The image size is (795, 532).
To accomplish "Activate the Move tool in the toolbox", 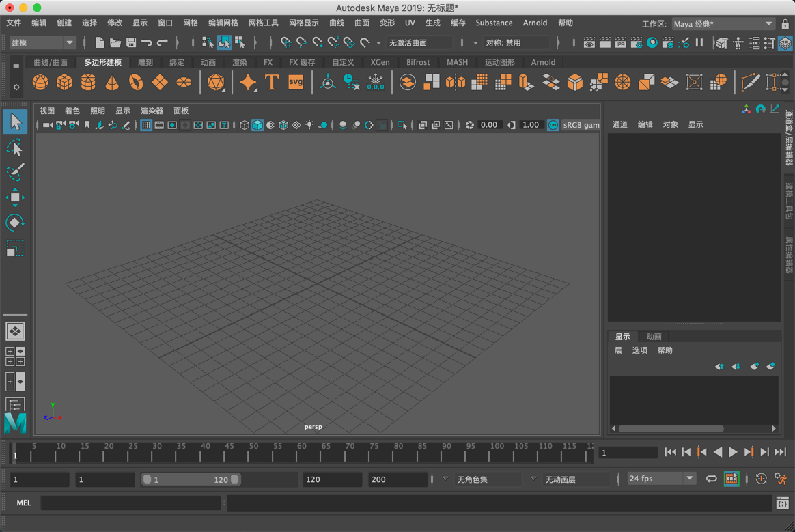I will [x=15, y=197].
